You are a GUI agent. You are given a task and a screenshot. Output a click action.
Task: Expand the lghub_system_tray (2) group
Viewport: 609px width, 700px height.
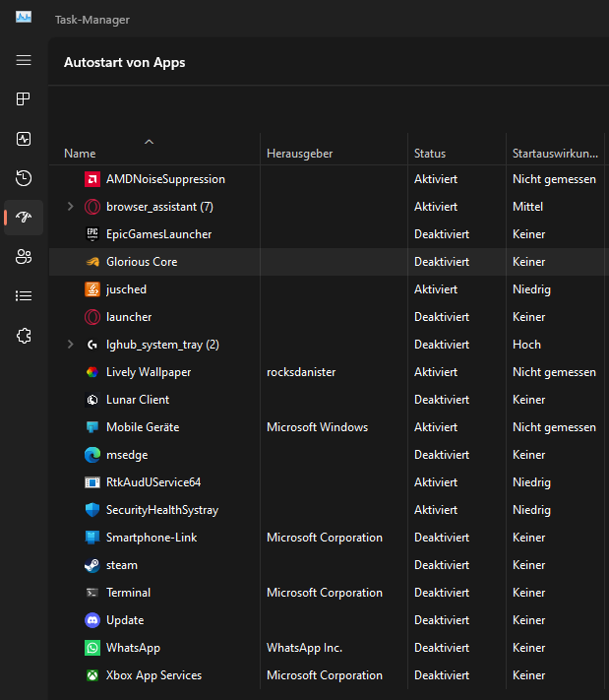70,345
